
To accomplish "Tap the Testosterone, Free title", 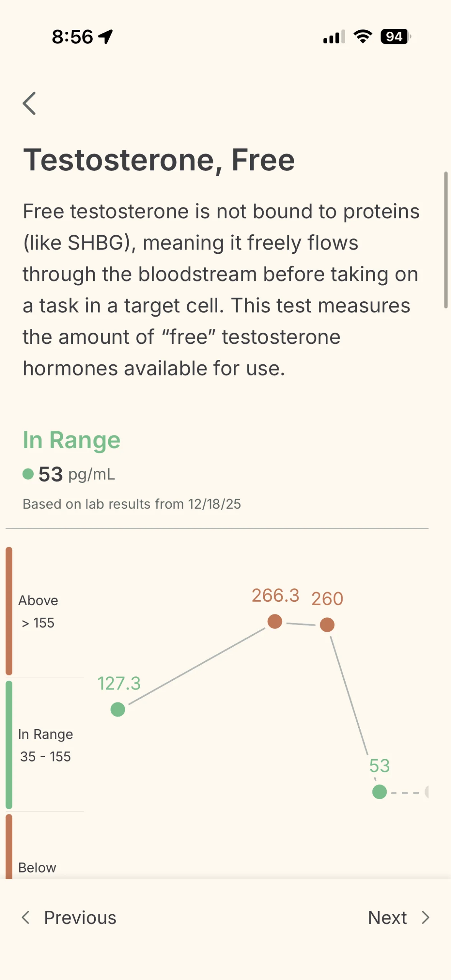I will click(x=159, y=160).
